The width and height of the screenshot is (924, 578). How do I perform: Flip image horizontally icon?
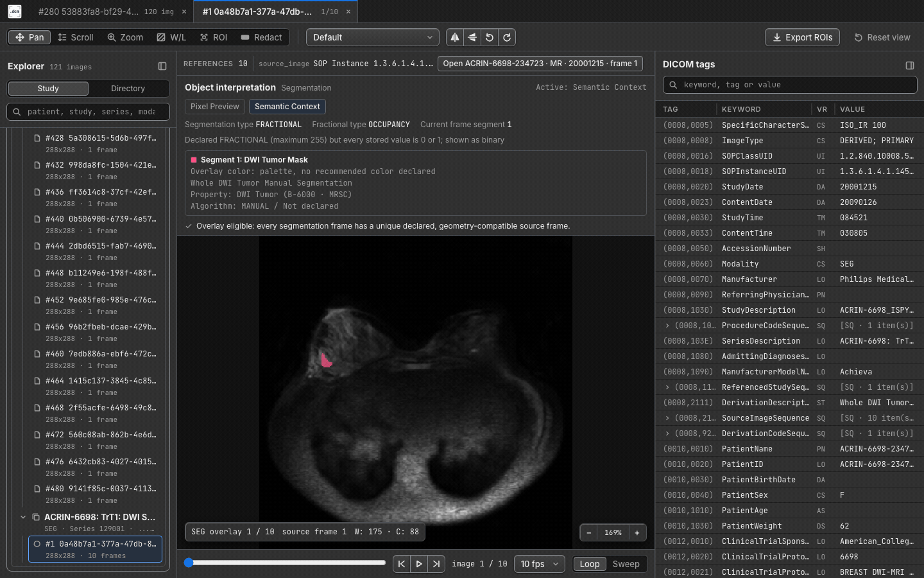point(455,37)
